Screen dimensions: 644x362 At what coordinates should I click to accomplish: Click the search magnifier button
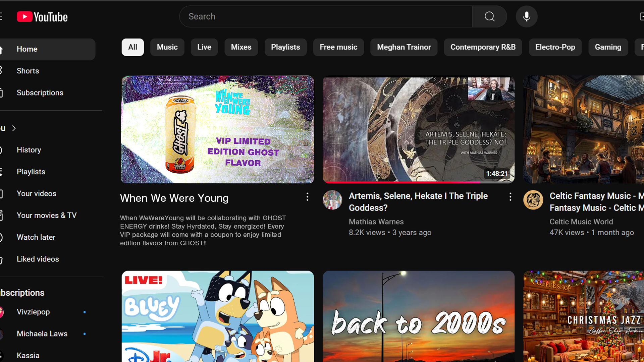(x=489, y=16)
